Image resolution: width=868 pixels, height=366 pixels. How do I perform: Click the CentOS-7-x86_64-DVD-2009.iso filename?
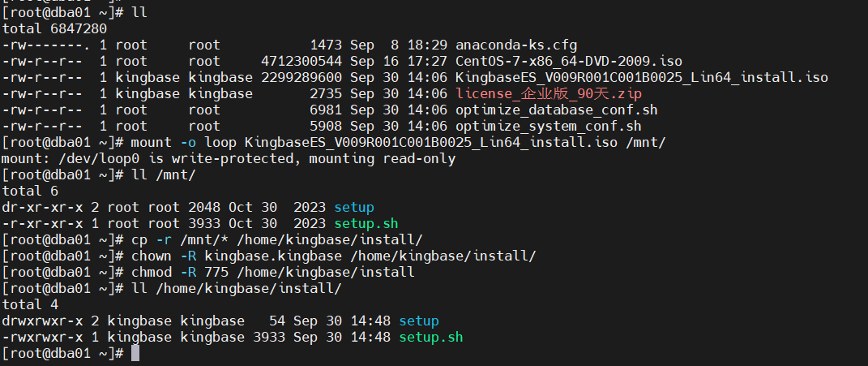click(x=568, y=61)
